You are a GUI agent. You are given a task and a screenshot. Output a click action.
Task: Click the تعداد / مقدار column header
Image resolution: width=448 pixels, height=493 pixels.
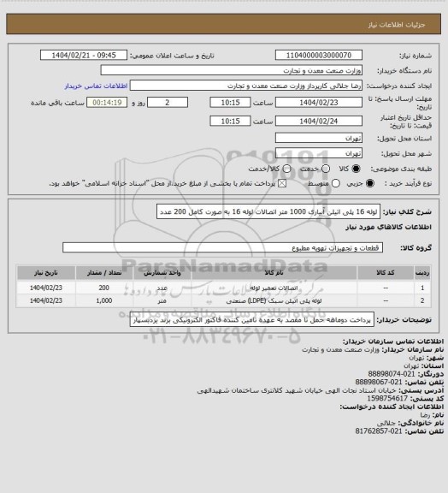tap(104, 273)
